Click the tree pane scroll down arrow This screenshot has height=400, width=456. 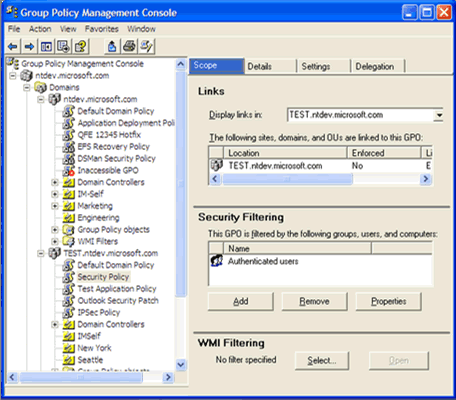tap(181, 364)
